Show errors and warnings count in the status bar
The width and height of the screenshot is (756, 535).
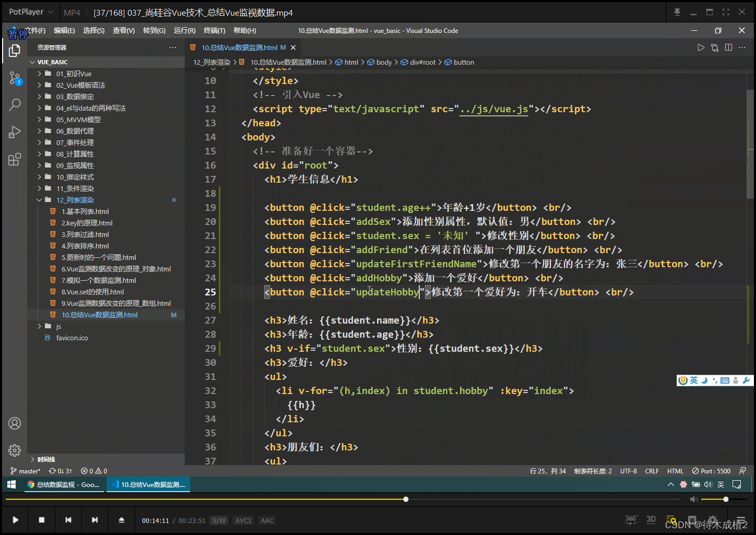[94, 471]
